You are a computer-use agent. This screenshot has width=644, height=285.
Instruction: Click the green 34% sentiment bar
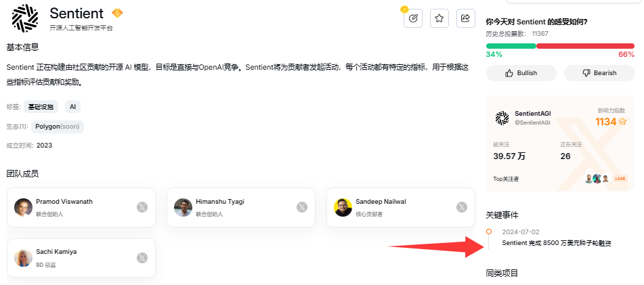511,46
